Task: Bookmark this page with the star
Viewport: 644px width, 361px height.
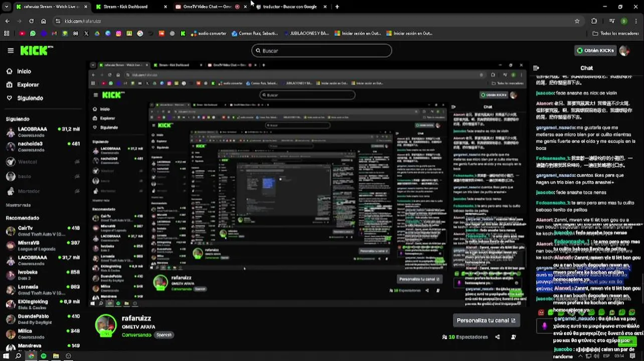Action: [577, 21]
